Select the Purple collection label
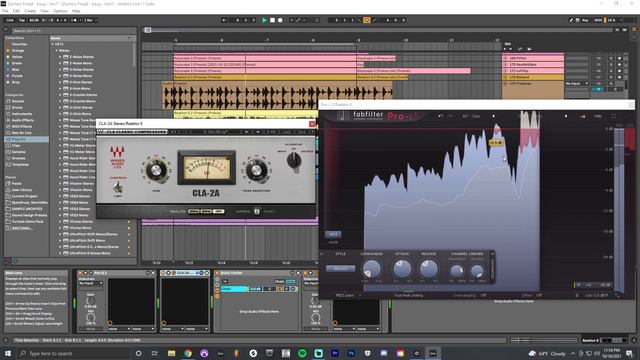The height and width of the screenshot is (360, 640). pyautogui.click(x=17, y=76)
